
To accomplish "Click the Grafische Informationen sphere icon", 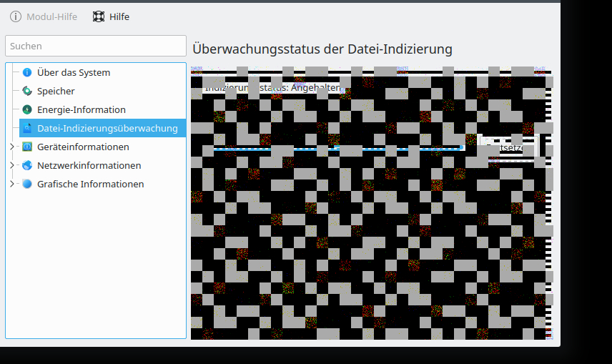I will (27, 184).
